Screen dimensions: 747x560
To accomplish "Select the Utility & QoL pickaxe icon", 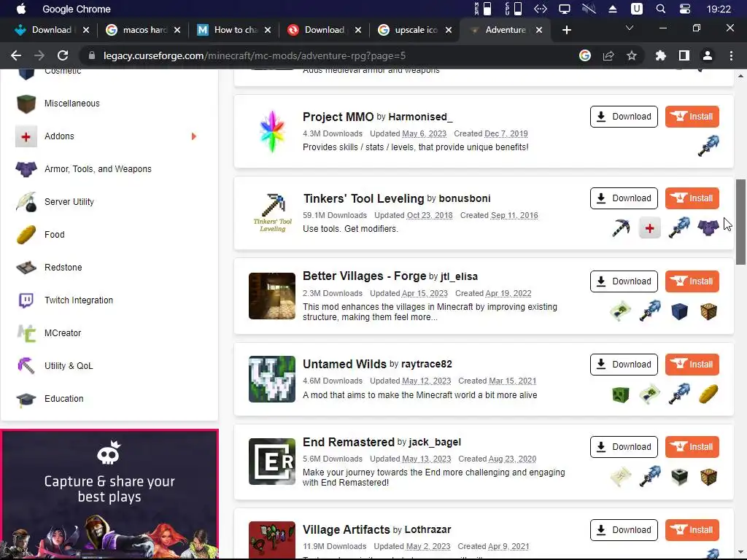I will [x=26, y=366].
